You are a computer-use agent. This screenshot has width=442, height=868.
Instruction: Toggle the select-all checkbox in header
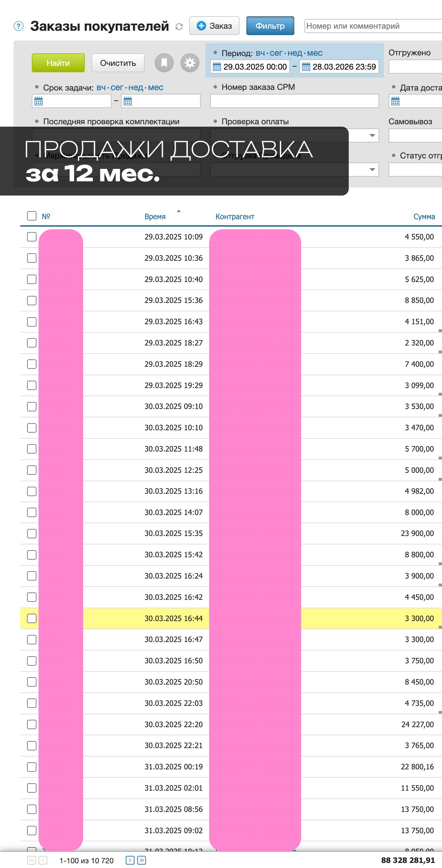pos(32,216)
